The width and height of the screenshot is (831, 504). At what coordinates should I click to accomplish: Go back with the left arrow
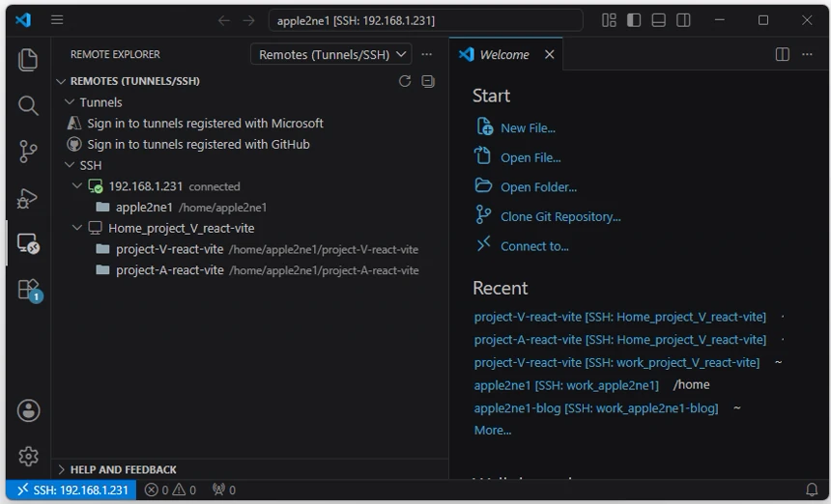pyautogui.click(x=224, y=20)
